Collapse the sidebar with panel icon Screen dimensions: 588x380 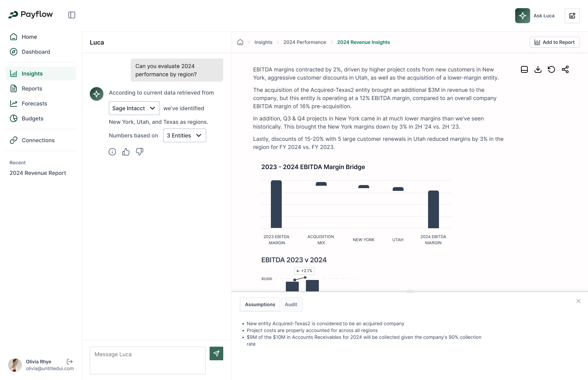[72, 15]
